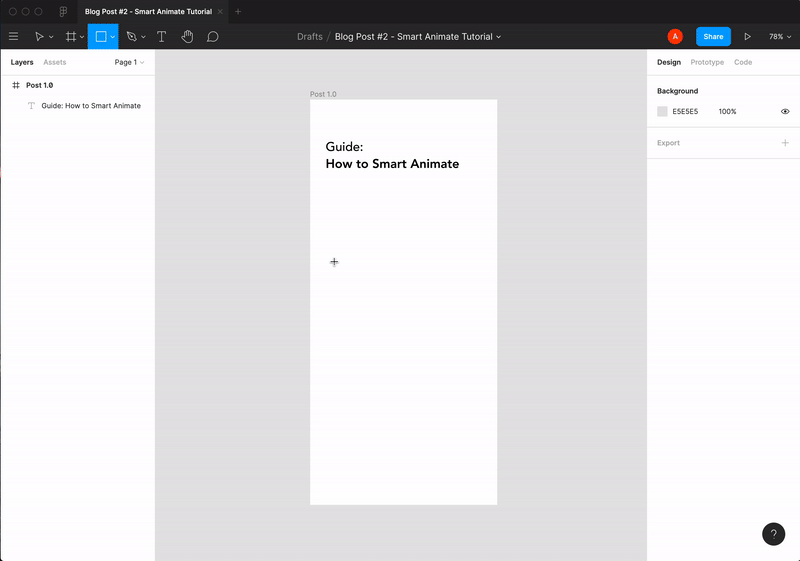This screenshot has height=561, width=800.
Task: Open the 78% zoom dropdown
Action: pos(780,37)
